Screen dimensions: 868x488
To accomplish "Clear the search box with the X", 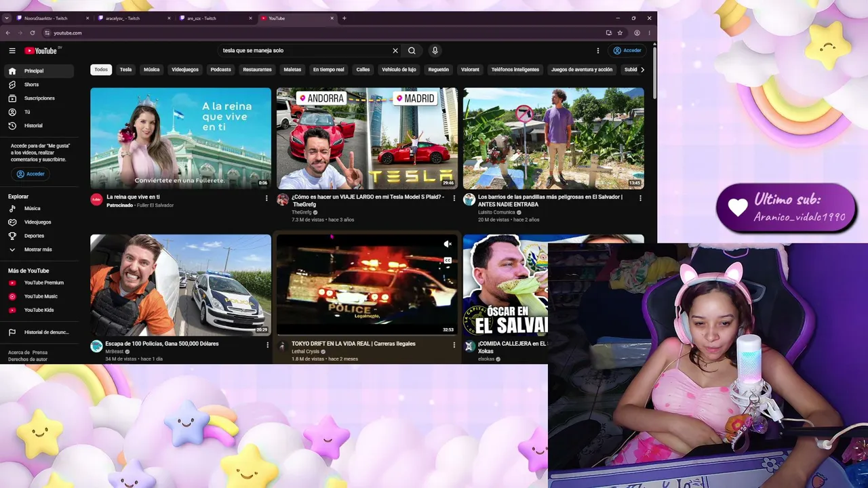I will 395,51.
